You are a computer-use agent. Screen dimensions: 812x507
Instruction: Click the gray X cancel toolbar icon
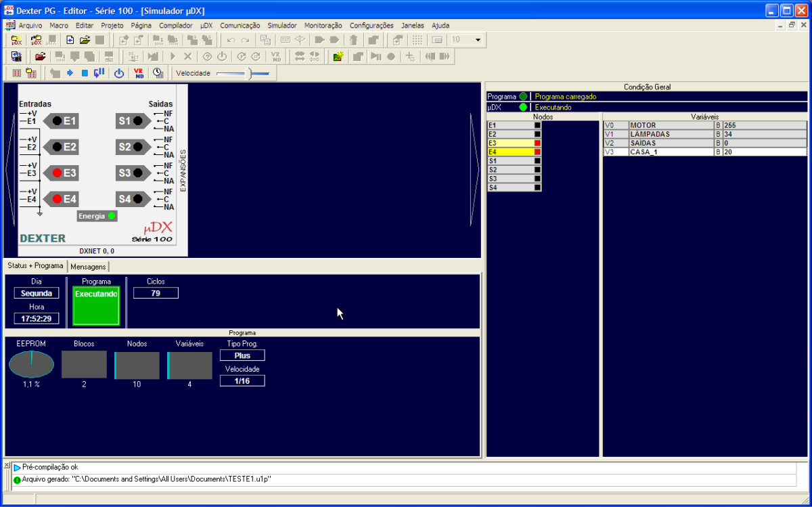click(x=187, y=56)
